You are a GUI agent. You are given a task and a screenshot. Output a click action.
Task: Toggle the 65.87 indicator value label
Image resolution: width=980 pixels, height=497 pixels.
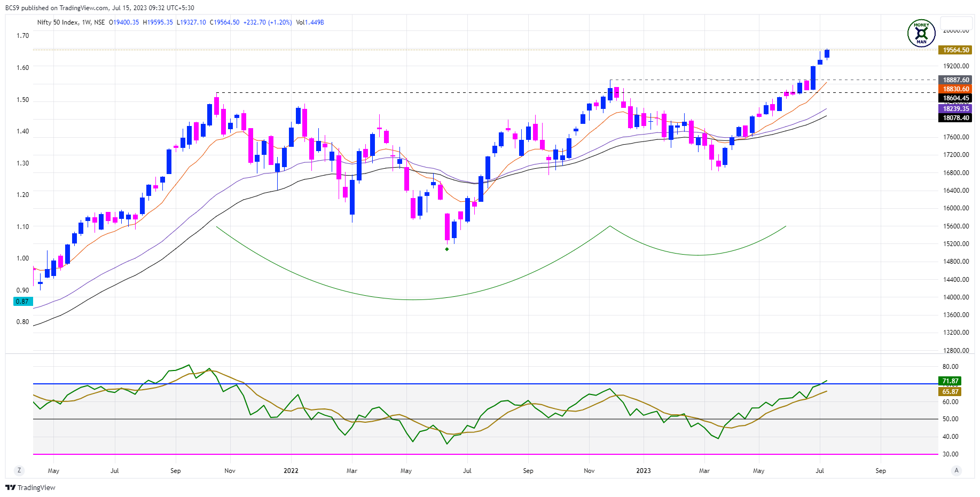click(949, 391)
